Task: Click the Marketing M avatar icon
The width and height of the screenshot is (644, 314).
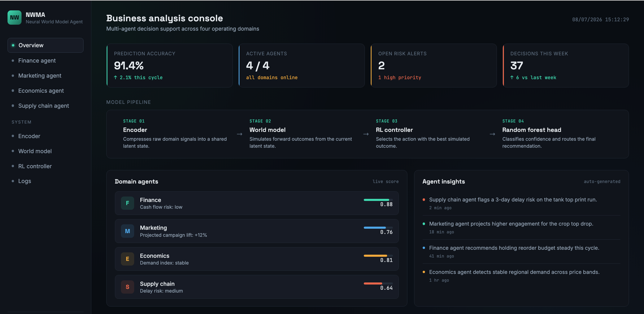Action: tap(128, 231)
